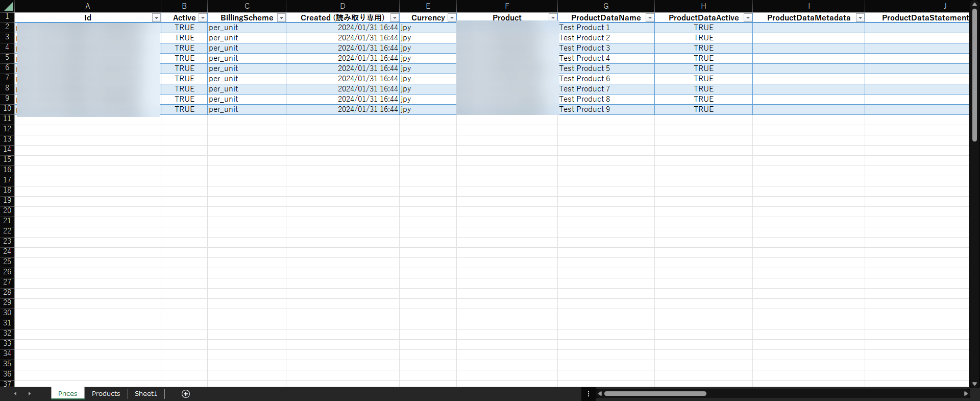Select cell 'Test Product 5'
The width and height of the screenshot is (980, 401).
tap(606, 68)
